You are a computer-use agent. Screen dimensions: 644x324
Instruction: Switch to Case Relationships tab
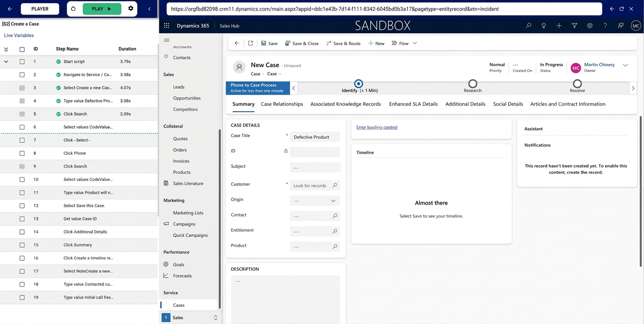coord(282,104)
